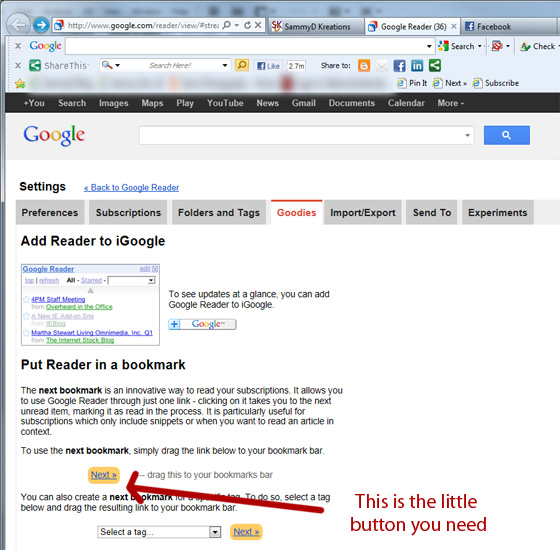Open Maps in the Google bar
The image size is (560, 550).
coord(152,103)
